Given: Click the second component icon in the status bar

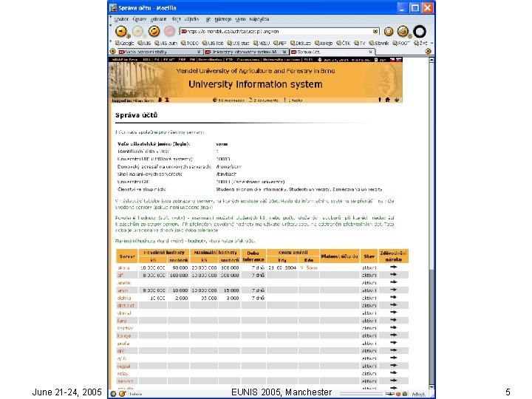Looking at the screenshot, I should tap(122, 394).
